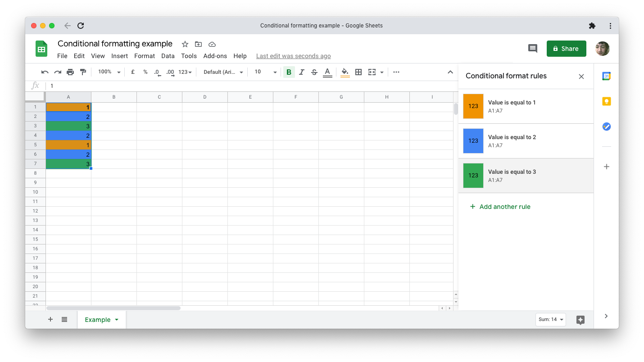644x362 pixels.
Task: Expand the Sum: 14 dropdown
Action: click(x=551, y=320)
